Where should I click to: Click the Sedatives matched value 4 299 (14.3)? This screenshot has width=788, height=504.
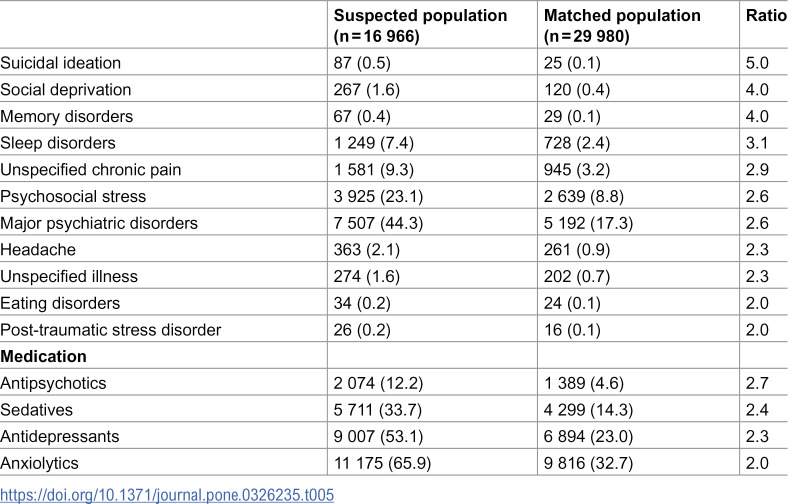[588, 410]
